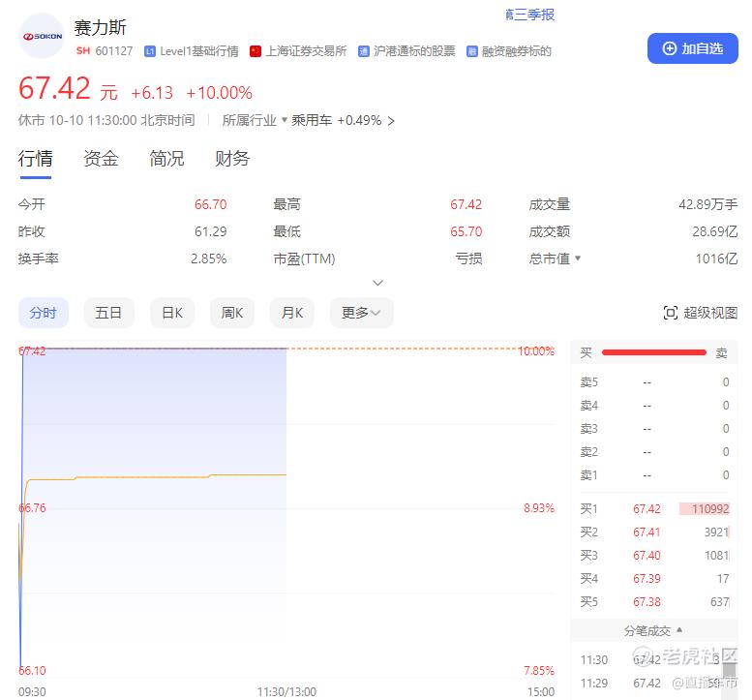This screenshot has height=700, width=752.
Task: Open the 三季报 link
Action: (x=530, y=15)
